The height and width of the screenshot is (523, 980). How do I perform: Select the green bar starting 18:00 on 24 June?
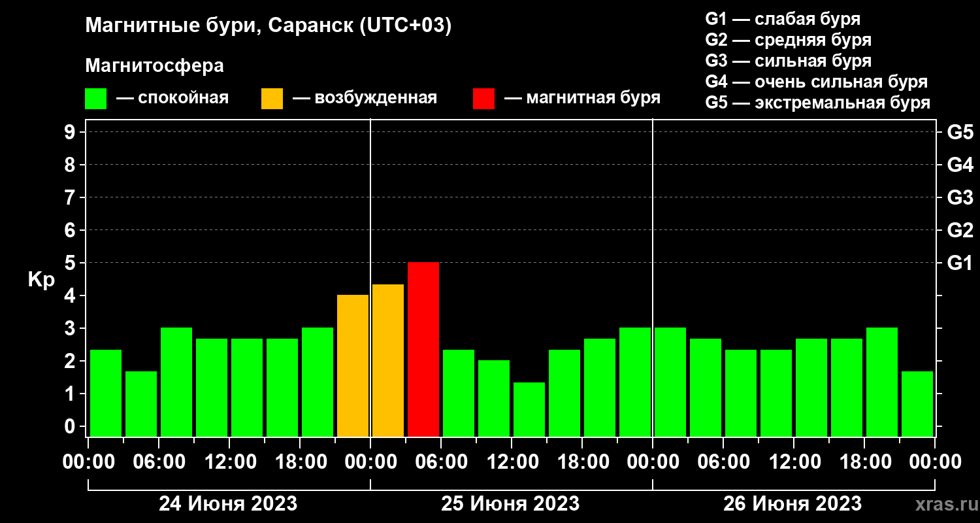tap(318, 382)
